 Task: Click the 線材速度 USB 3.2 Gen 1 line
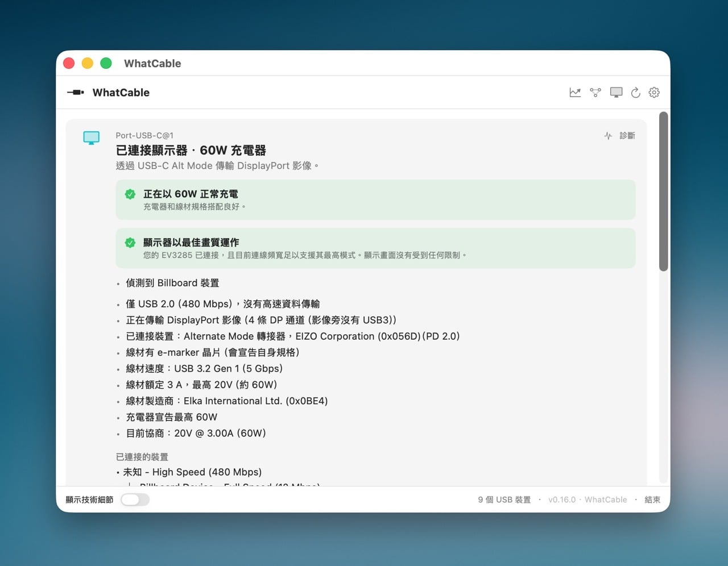[204, 368]
